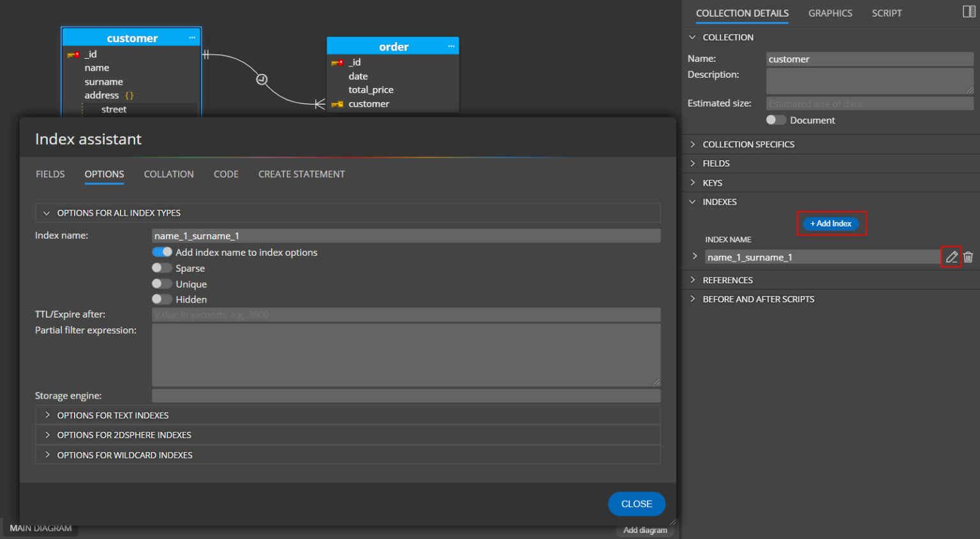980x539 pixels.
Task: Delete the name_1_surname_1 index via trash icon
Action: [969, 256]
